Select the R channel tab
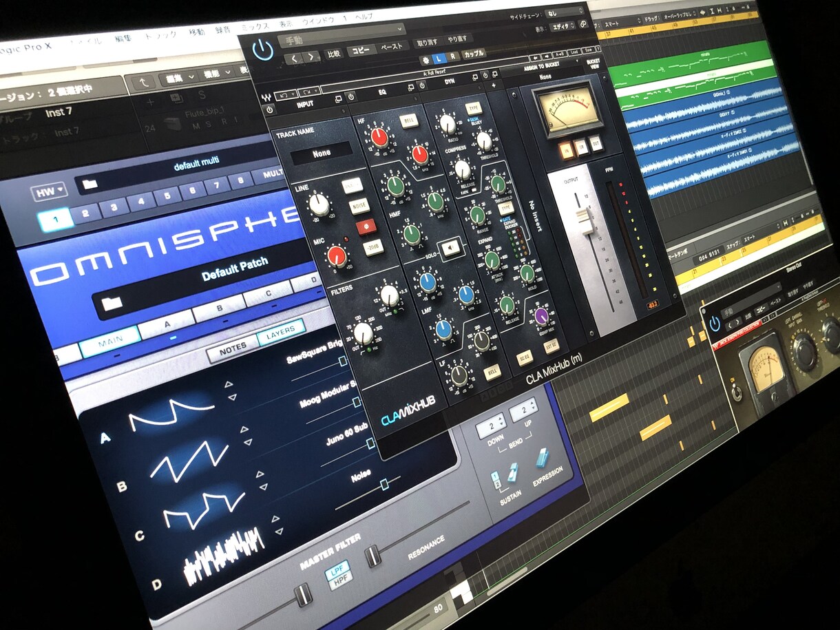 coord(452,57)
